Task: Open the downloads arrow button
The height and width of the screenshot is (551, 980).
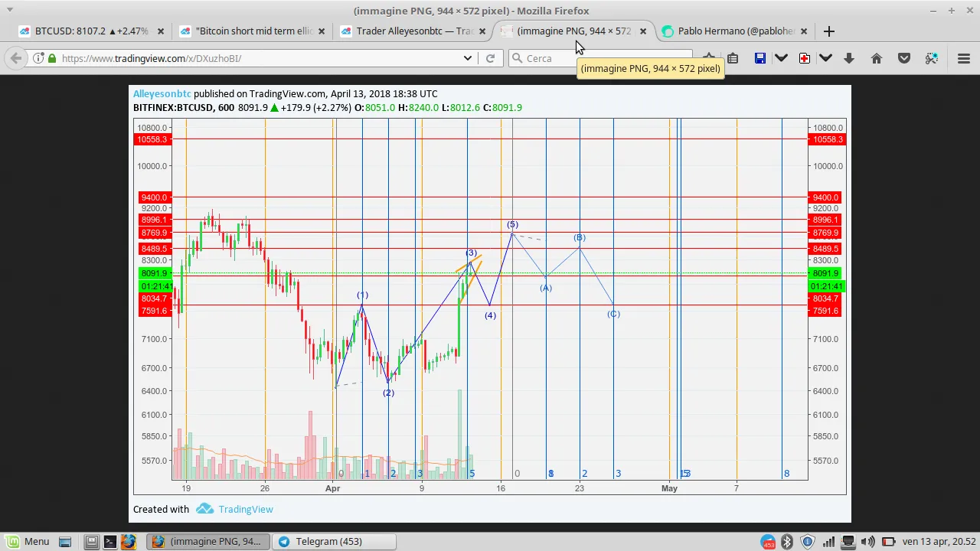Action: [x=849, y=58]
